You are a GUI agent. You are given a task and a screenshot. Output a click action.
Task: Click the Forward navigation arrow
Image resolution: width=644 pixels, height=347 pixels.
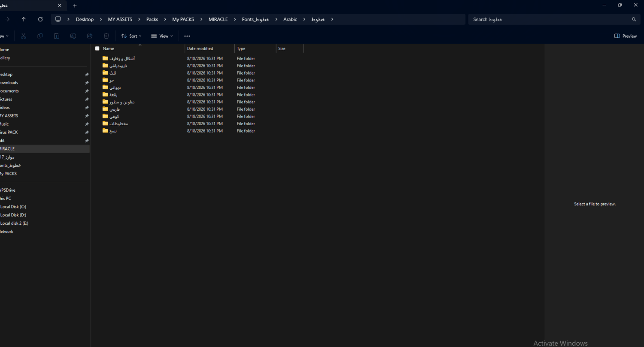pyautogui.click(x=7, y=19)
